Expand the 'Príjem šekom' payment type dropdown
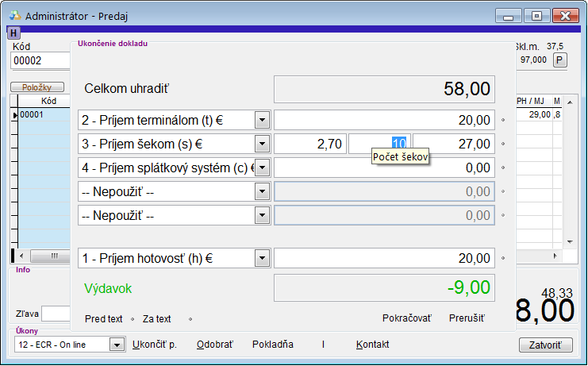This screenshot has width=588, height=366. pyautogui.click(x=262, y=144)
